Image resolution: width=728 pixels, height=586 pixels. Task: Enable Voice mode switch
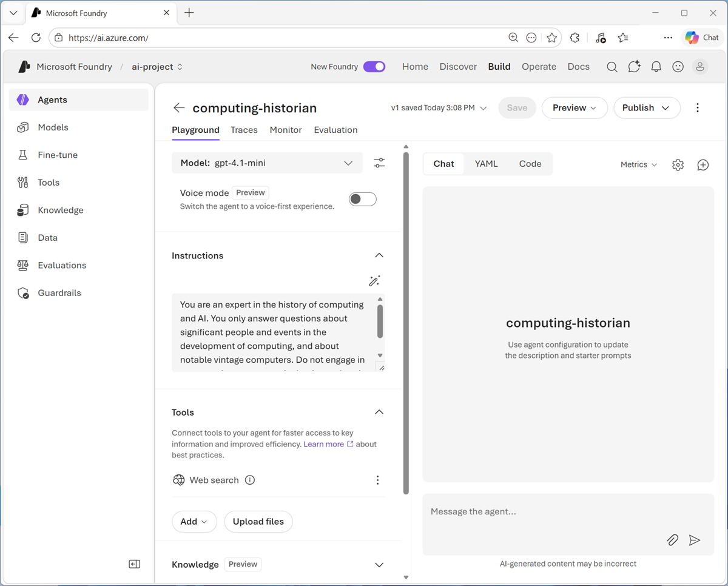362,199
